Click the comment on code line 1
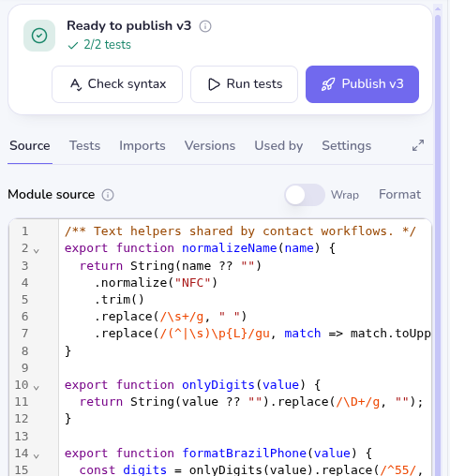Image resolution: width=450 pixels, height=476 pixels. click(x=240, y=231)
